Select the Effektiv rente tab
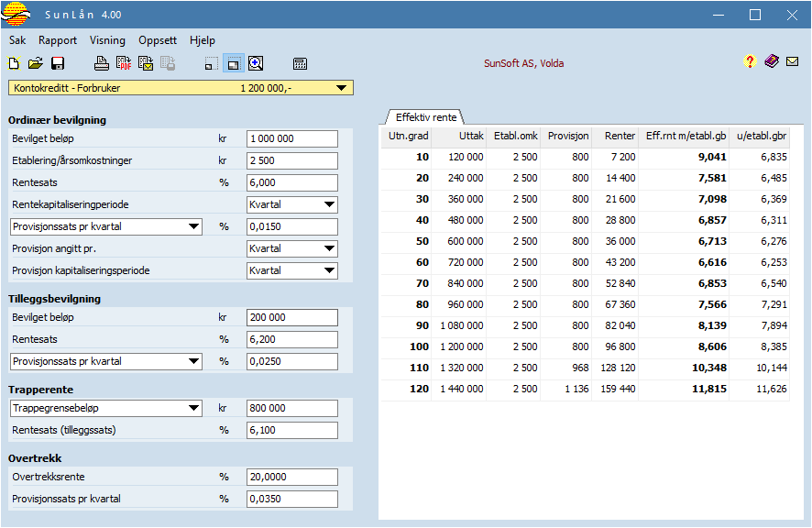The image size is (812, 528). [x=425, y=117]
